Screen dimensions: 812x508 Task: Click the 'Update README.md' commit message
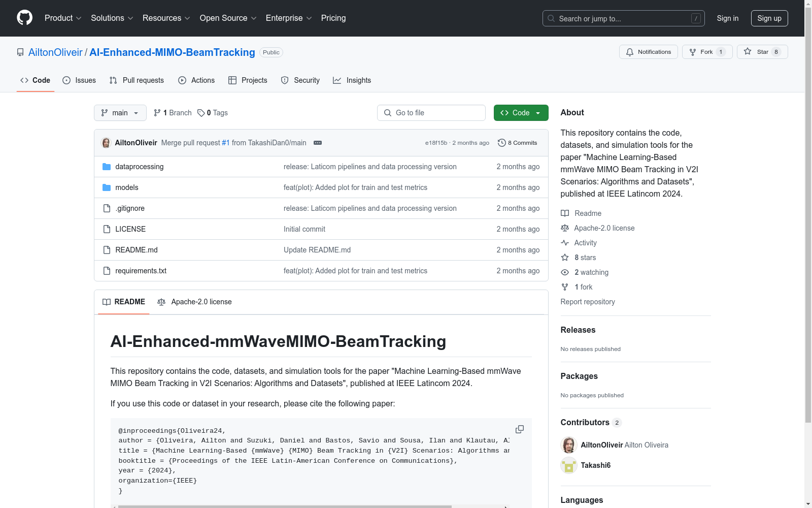[317, 250]
